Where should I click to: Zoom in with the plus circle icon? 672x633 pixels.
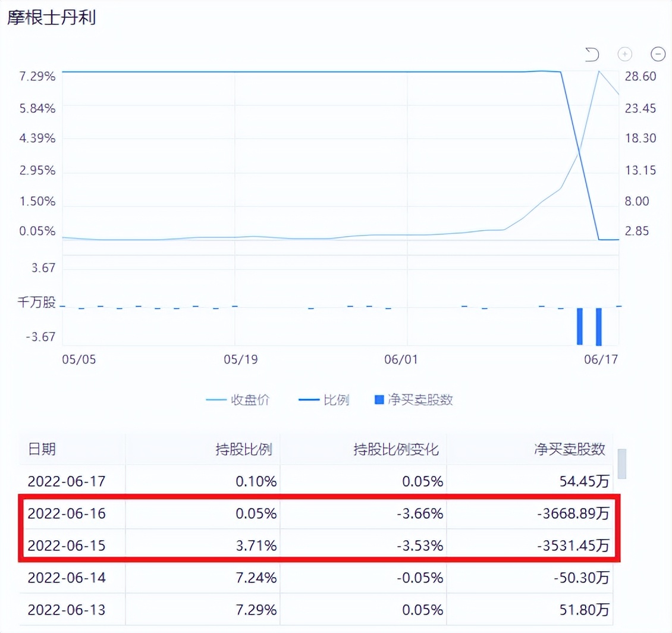[625, 54]
